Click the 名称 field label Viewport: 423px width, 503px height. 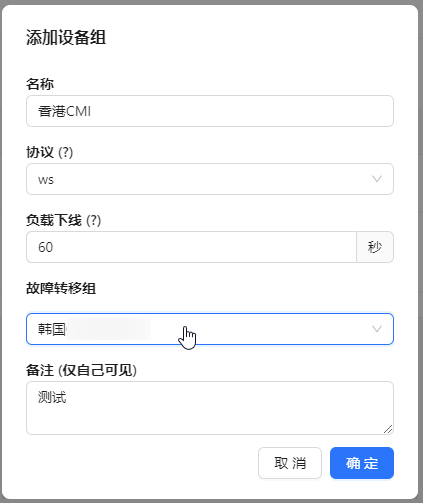[x=40, y=84]
